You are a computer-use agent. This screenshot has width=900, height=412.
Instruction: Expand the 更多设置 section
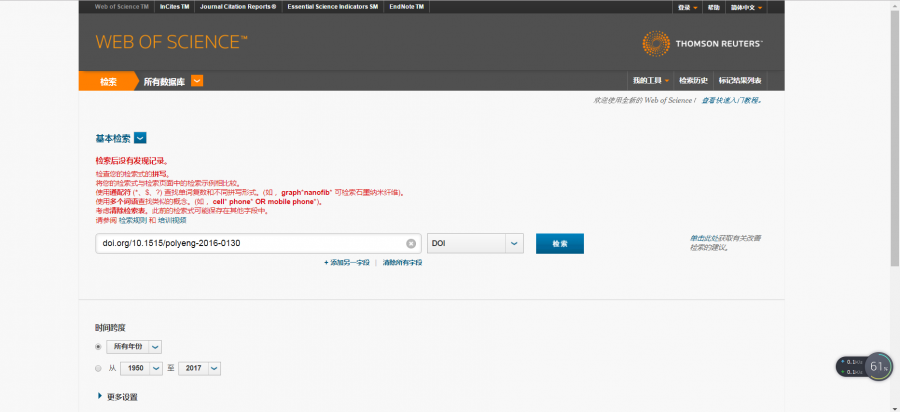tap(118, 397)
